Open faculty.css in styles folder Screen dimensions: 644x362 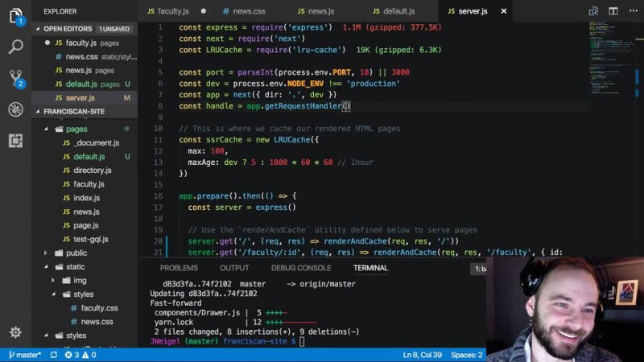pos(85,308)
